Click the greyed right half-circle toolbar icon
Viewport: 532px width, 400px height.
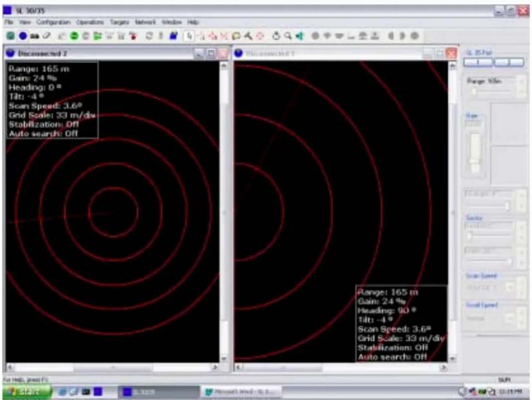point(402,36)
